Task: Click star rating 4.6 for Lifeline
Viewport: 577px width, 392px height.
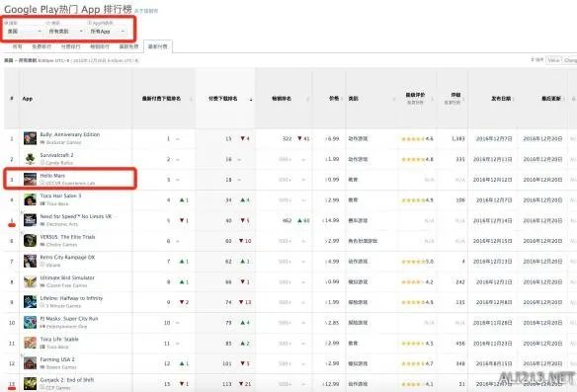Action: pyautogui.click(x=417, y=302)
